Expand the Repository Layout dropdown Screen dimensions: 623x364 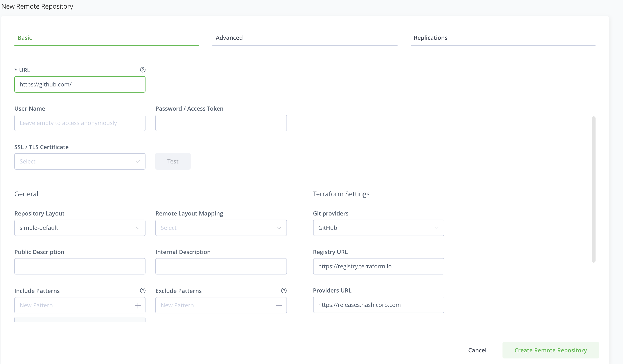pos(80,228)
